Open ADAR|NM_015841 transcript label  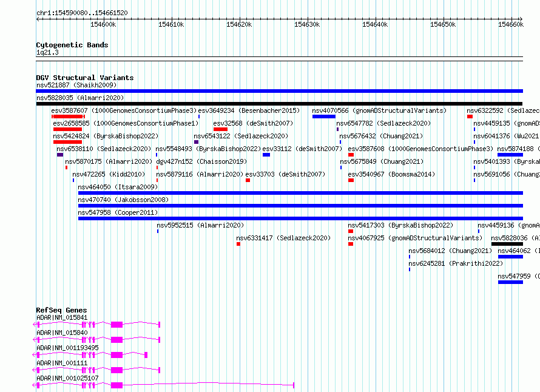(62, 317)
